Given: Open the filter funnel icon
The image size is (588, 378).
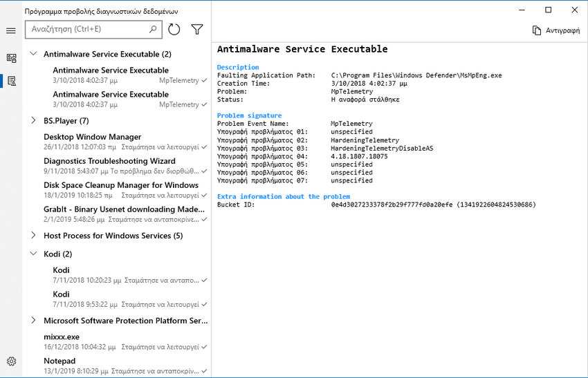Looking at the screenshot, I should [197, 29].
